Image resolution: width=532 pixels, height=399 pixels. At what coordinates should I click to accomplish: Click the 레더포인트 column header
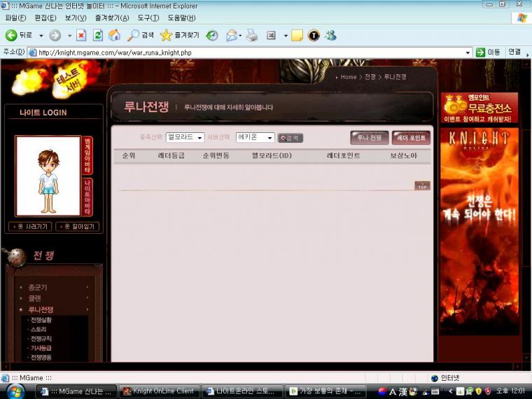coord(343,155)
